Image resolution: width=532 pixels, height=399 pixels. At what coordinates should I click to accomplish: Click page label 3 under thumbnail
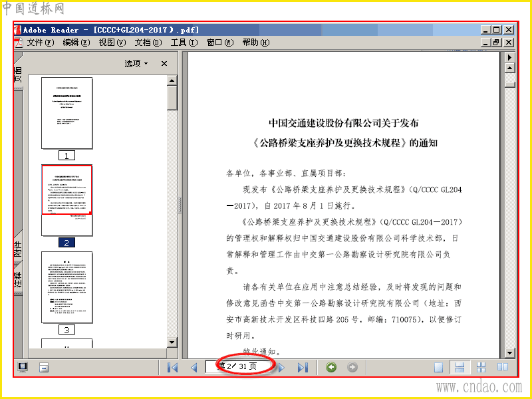(x=66, y=329)
